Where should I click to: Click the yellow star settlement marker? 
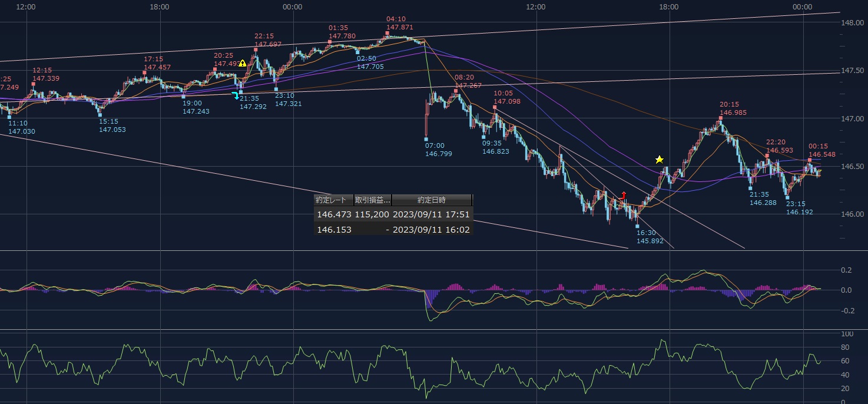pos(660,160)
